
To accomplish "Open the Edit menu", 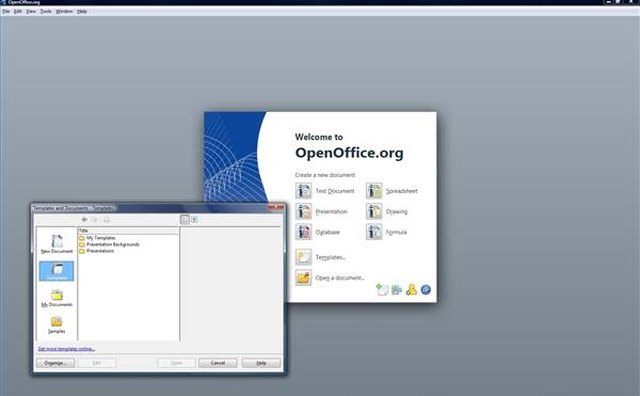I will pyautogui.click(x=18, y=11).
